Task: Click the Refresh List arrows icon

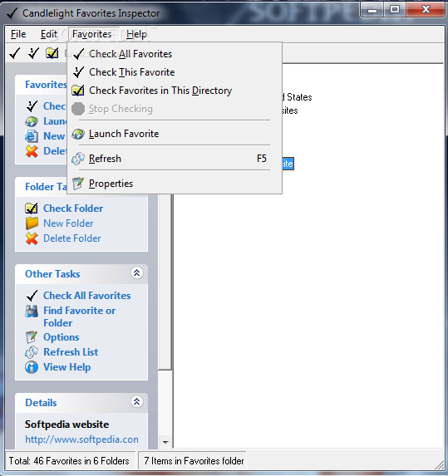Action: click(32, 352)
